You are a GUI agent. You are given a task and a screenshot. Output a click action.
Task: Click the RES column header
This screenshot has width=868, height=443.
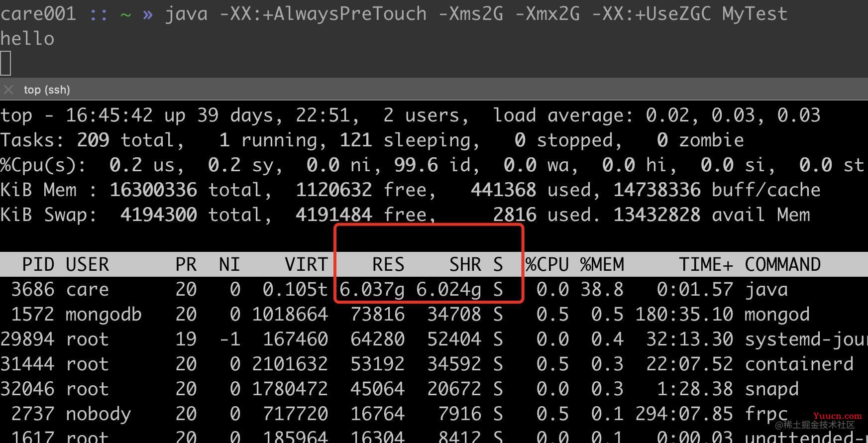pos(388,264)
